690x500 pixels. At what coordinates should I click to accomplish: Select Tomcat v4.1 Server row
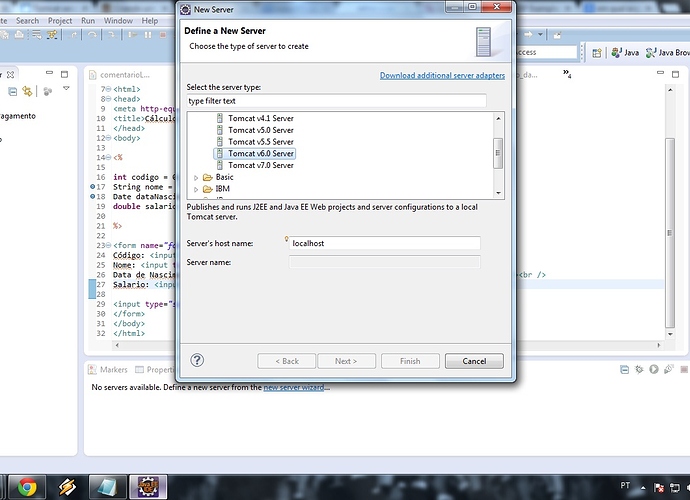[x=254, y=118]
